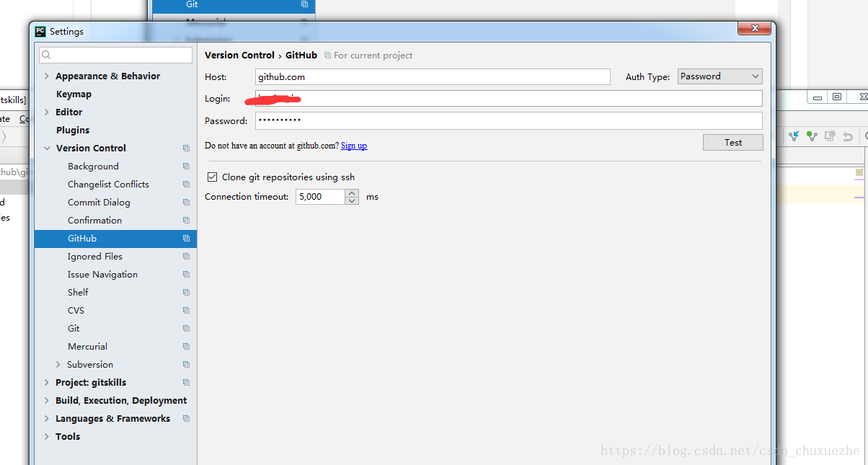Screen dimensions: 868x465
Task: Close the Settings dialog
Action: pyautogui.click(x=756, y=28)
